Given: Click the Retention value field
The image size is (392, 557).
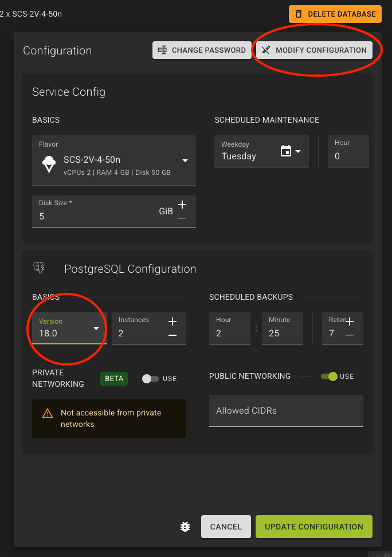Looking at the screenshot, I should pyautogui.click(x=342, y=328).
